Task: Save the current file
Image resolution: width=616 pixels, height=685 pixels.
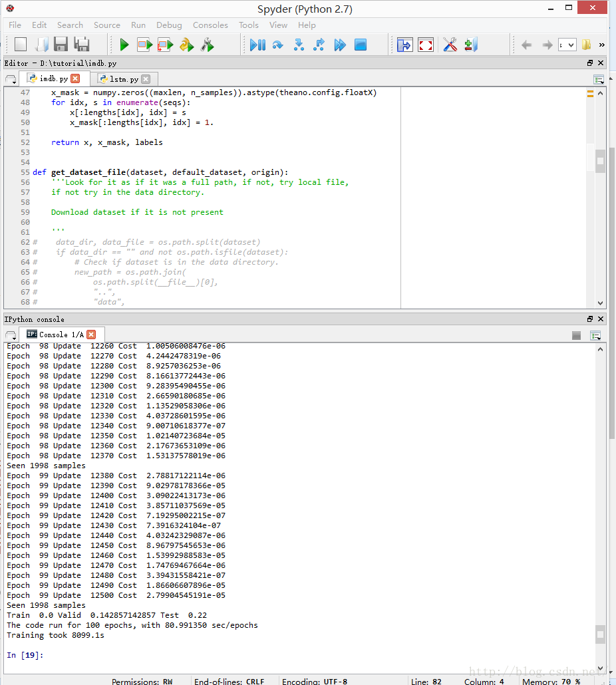Action: (61, 45)
